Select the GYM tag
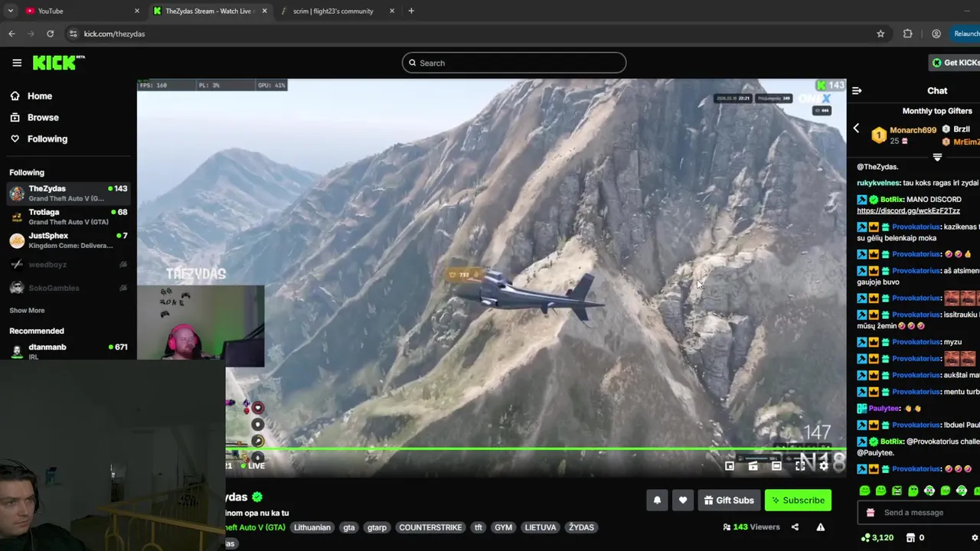The height and width of the screenshot is (551, 980). point(503,527)
